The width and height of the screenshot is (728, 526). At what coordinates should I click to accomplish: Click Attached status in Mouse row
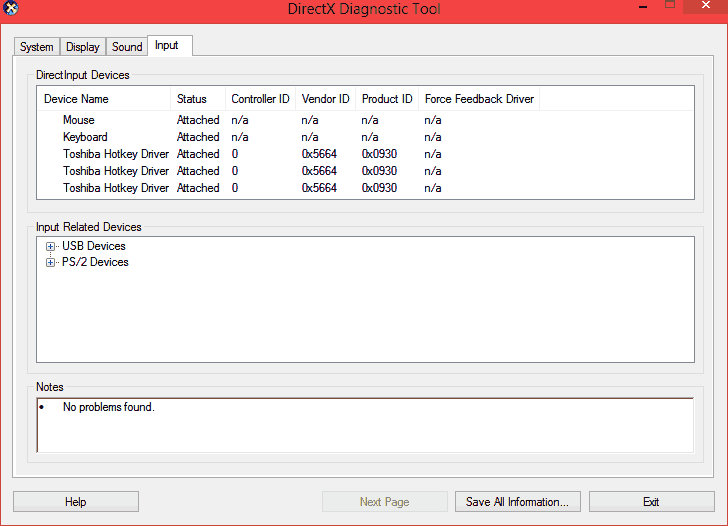pos(198,120)
